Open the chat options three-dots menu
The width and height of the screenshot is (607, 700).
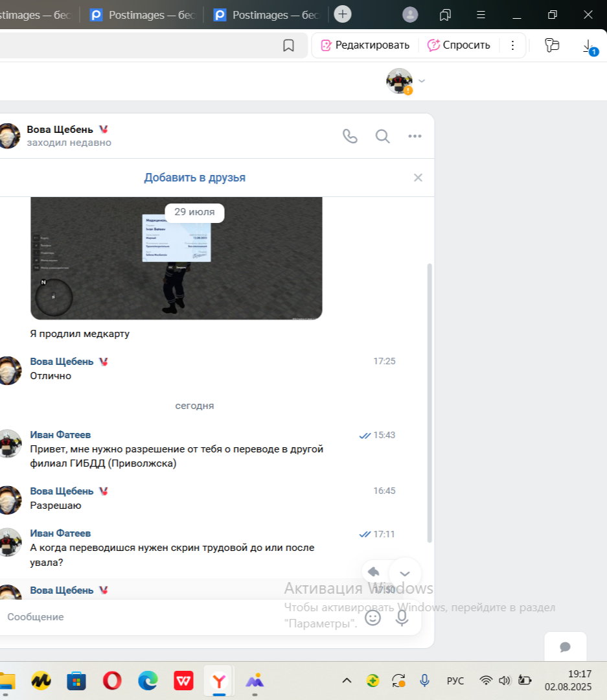pyautogui.click(x=415, y=136)
